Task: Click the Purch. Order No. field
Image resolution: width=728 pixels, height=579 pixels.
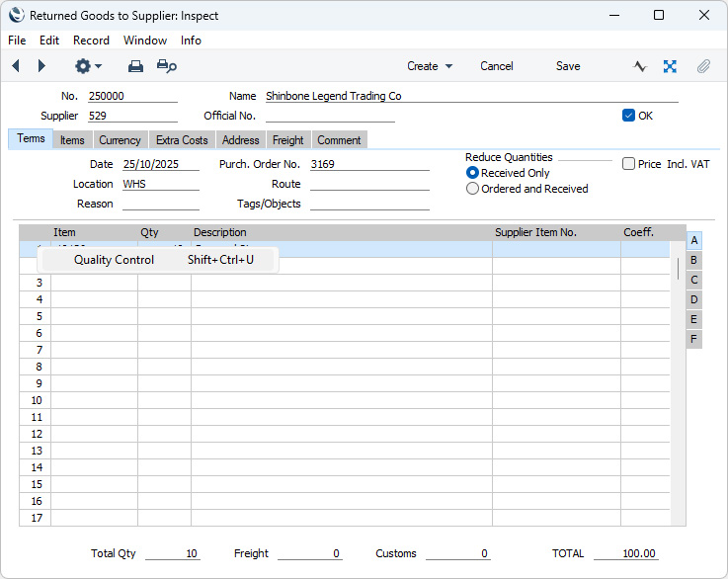Action: pyautogui.click(x=369, y=164)
